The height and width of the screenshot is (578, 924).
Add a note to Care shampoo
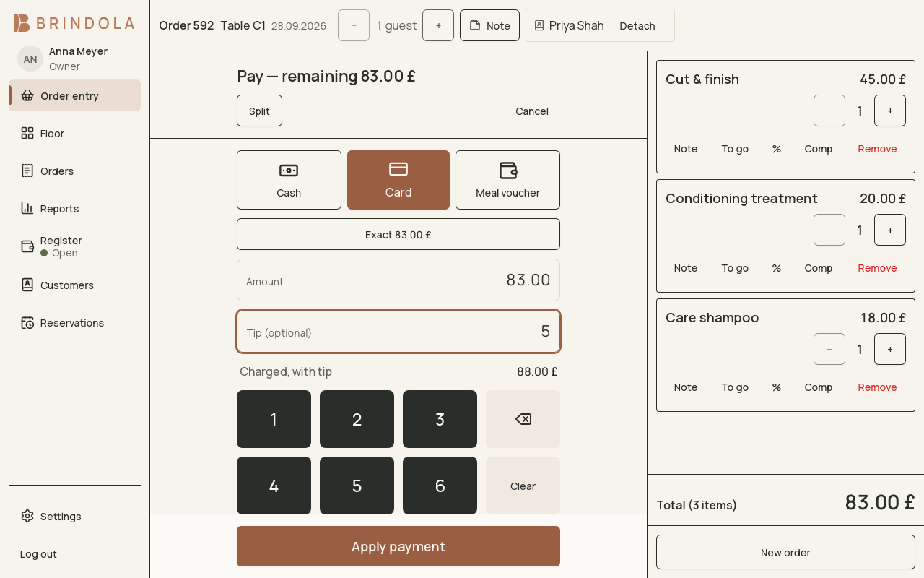click(686, 387)
